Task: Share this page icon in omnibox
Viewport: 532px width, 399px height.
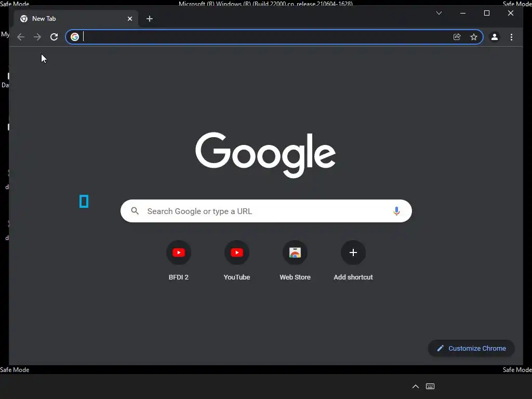Action: pyautogui.click(x=457, y=37)
